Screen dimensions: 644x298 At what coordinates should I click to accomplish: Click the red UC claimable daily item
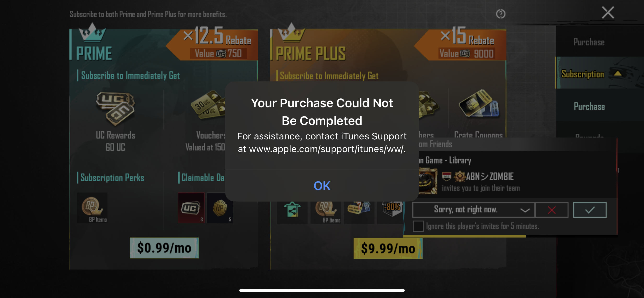pyautogui.click(x=191, y=208)
